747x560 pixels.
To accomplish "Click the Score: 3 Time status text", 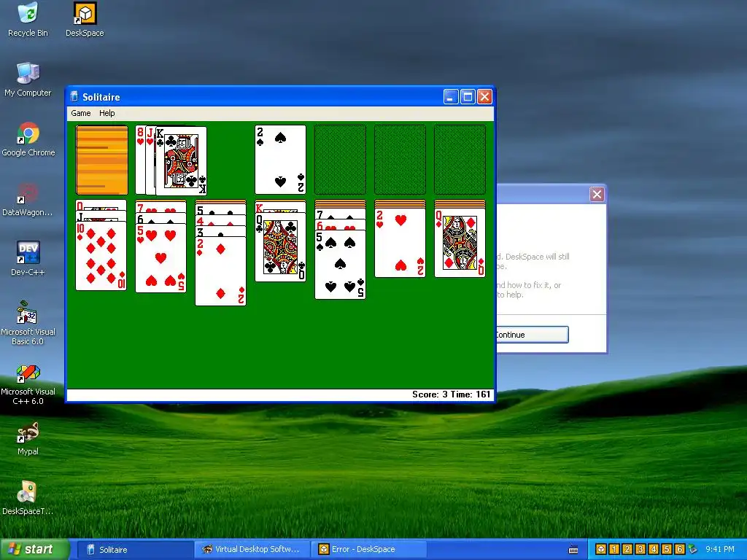I will pyautogui.click(x=451, y=394).
